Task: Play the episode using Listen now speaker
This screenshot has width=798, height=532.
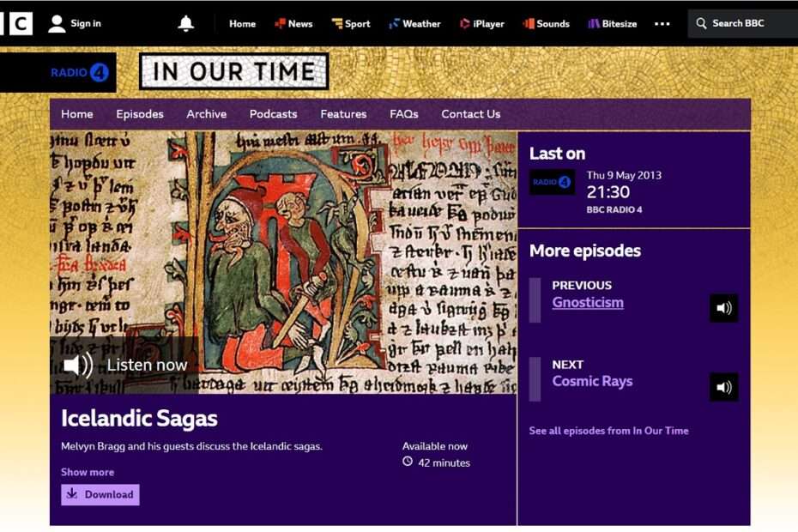Action: tap(76, 364)
